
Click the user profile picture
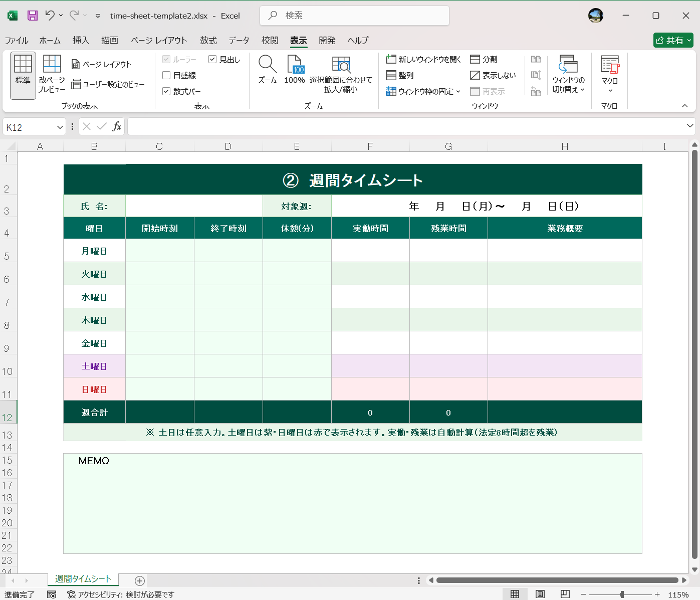click(x=596, y=16)
